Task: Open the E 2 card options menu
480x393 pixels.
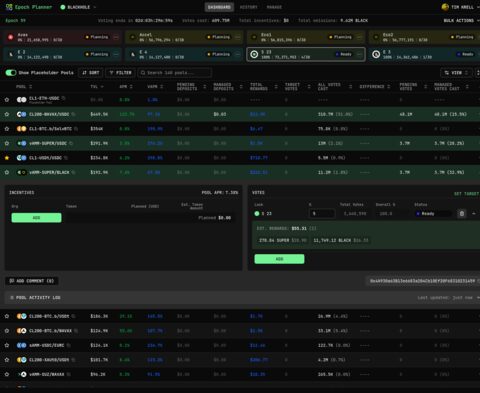Action: click(116, 54)
